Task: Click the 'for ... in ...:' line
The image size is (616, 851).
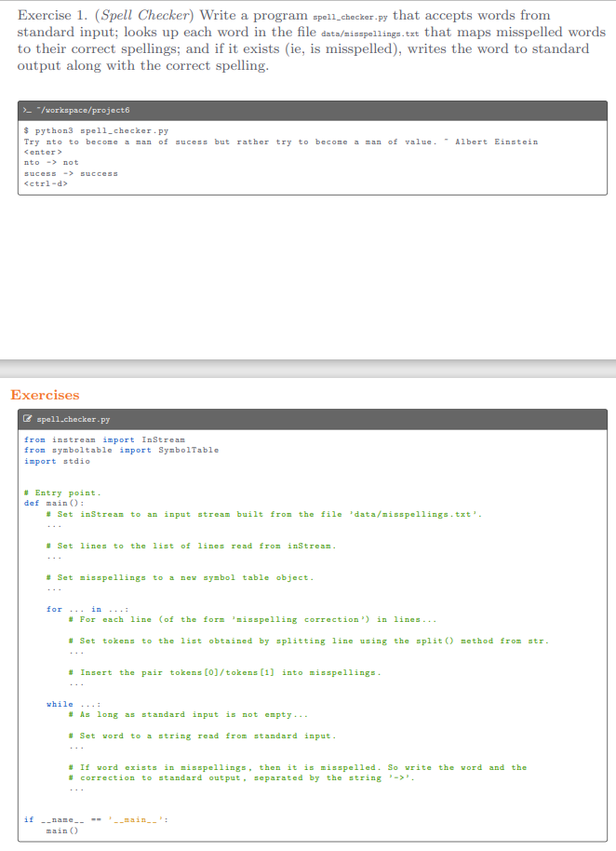Action: 87,609
